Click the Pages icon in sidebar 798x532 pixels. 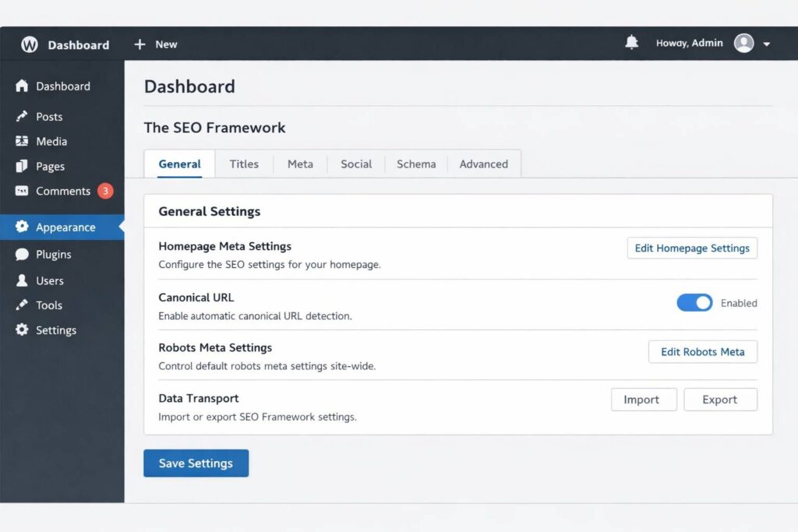click(22, 167)
